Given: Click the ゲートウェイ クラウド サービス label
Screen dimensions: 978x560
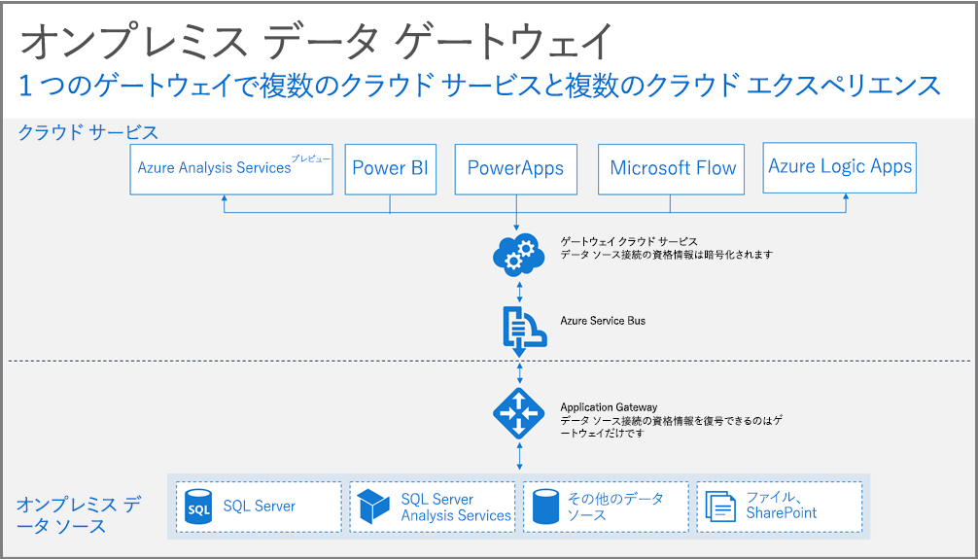Looking at the screenshot, I should pos(629,241).
